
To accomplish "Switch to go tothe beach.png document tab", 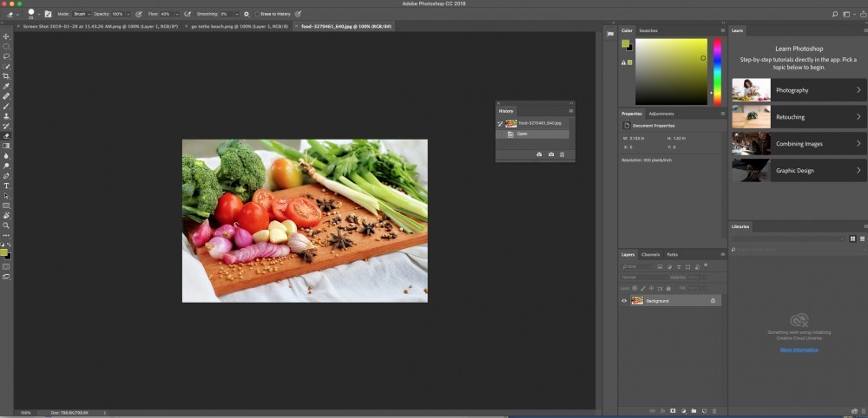I will (x=240, y=26).
